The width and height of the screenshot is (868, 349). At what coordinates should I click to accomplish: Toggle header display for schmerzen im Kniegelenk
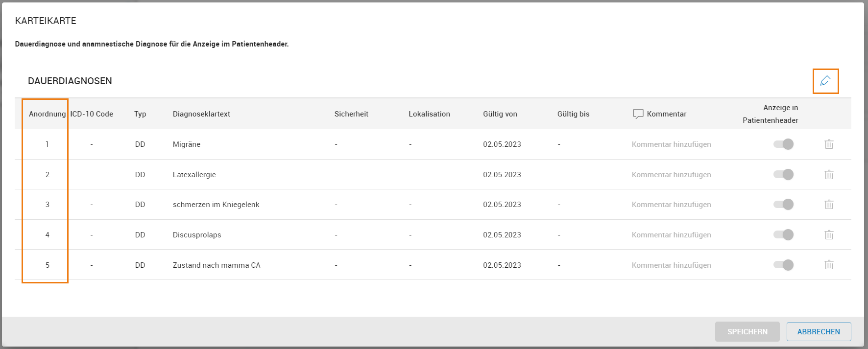[x=783, y=205]
